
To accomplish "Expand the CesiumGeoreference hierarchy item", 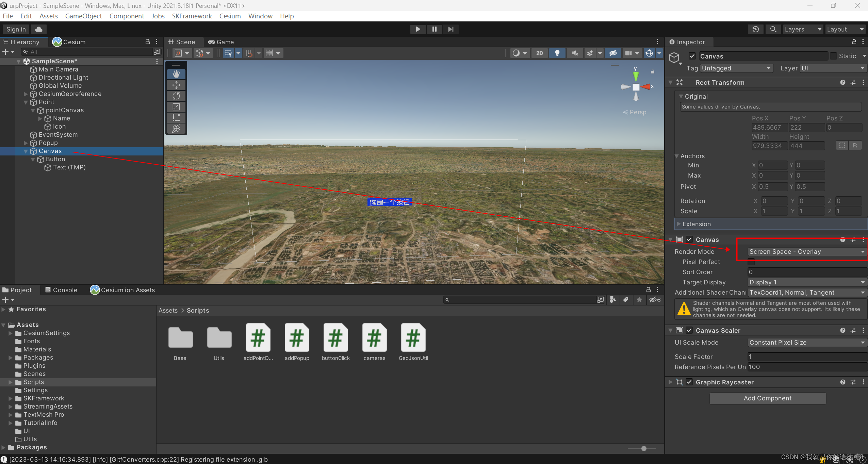I will tap(26, 94).
